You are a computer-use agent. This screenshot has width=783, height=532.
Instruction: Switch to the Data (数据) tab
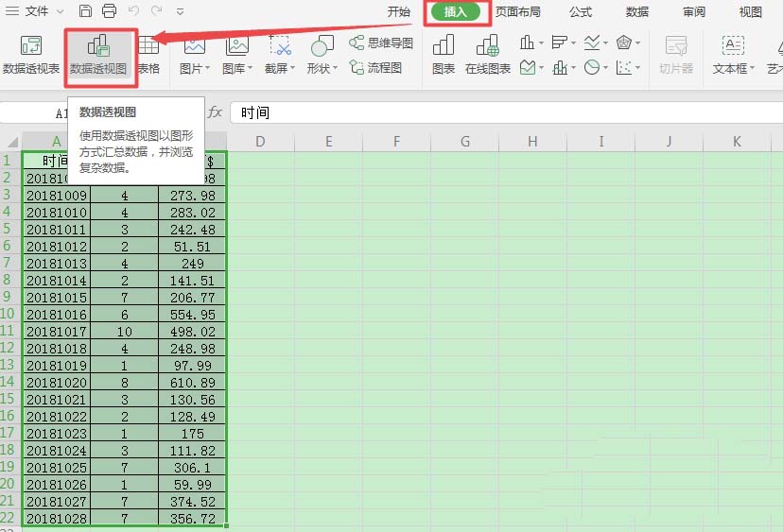point(637,12)
